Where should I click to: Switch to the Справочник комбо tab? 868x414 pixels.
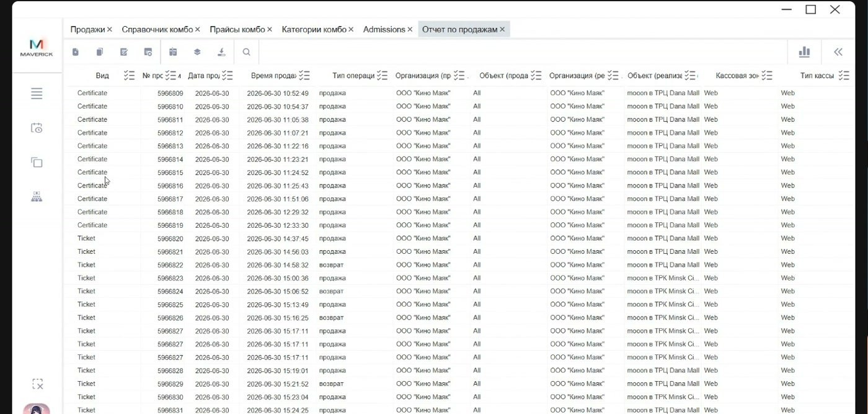click(157, 29)
